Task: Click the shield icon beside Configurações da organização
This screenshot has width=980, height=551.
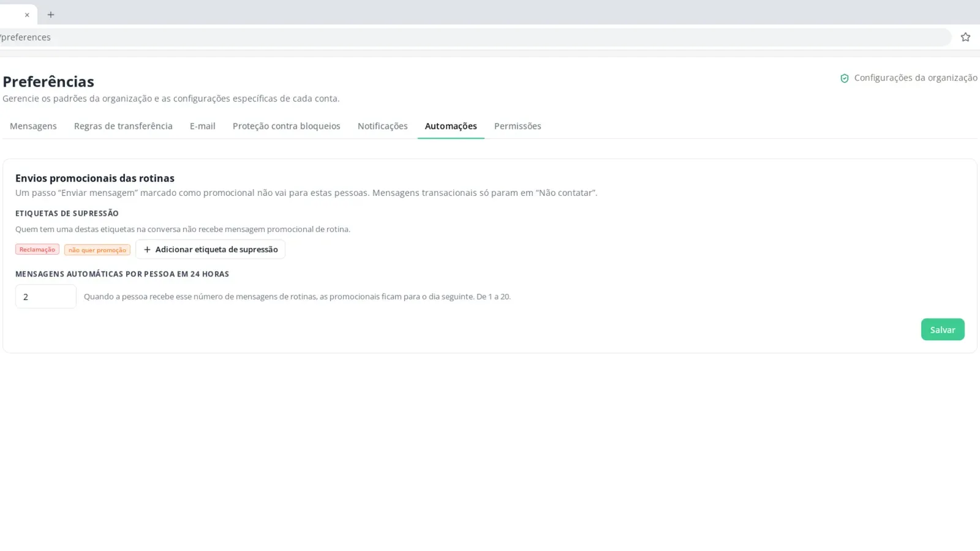Action: (844, 78)
